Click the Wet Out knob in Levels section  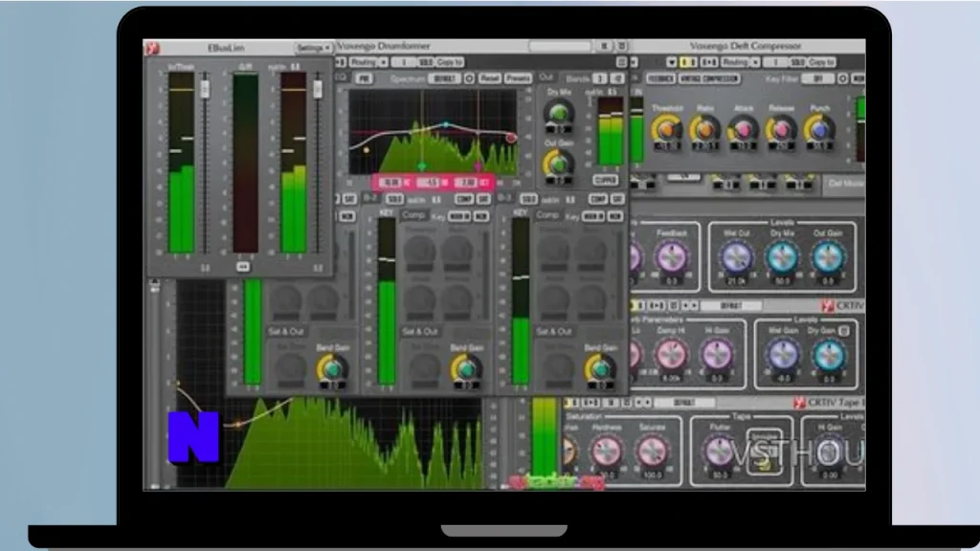pos(736,257)
